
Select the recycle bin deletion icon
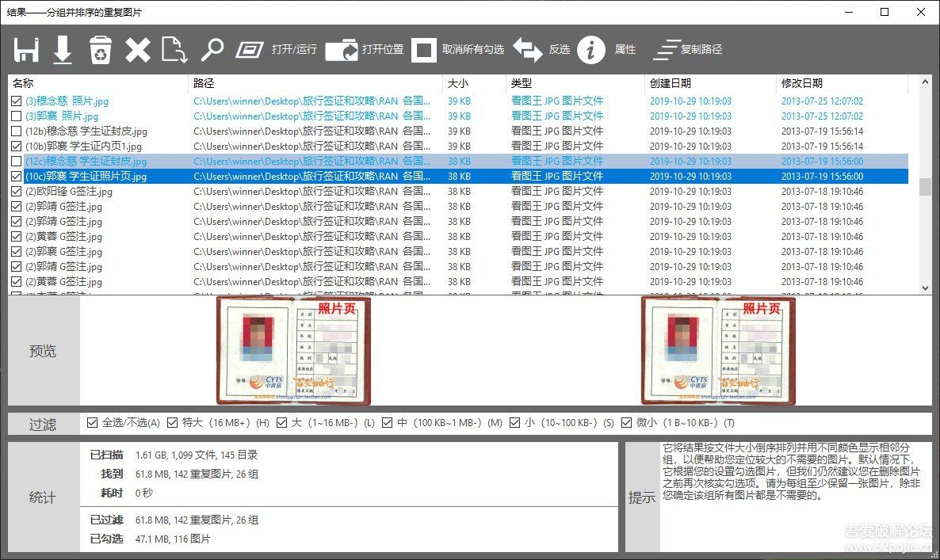[x=101, y=49]
